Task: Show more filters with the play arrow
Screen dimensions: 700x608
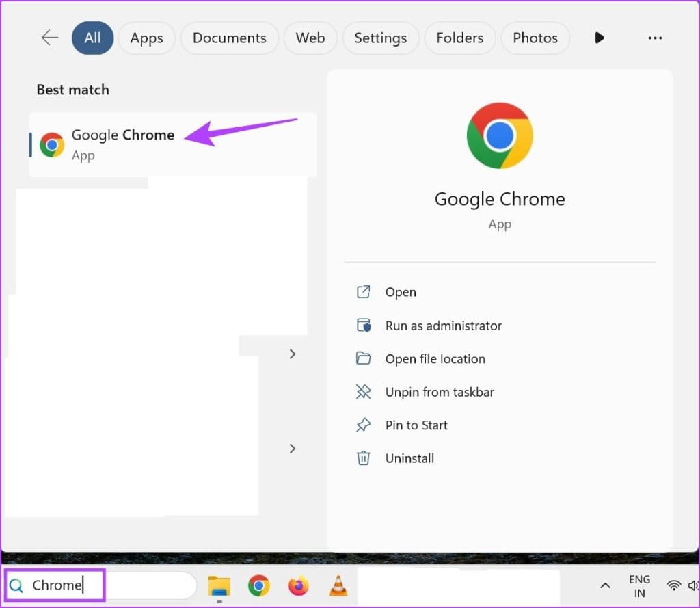Action: click(x=599, y=38)
